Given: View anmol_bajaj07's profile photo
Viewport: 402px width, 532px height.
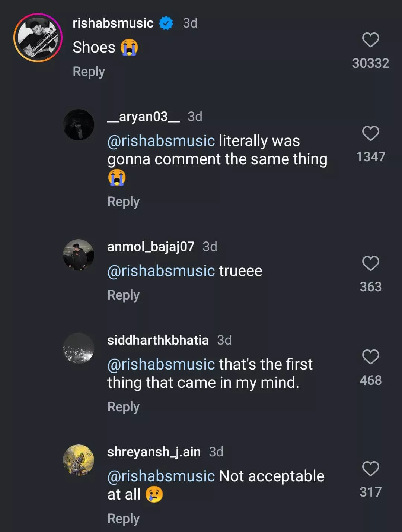Looking at the screenshot, I should click(x=79, y=255).
